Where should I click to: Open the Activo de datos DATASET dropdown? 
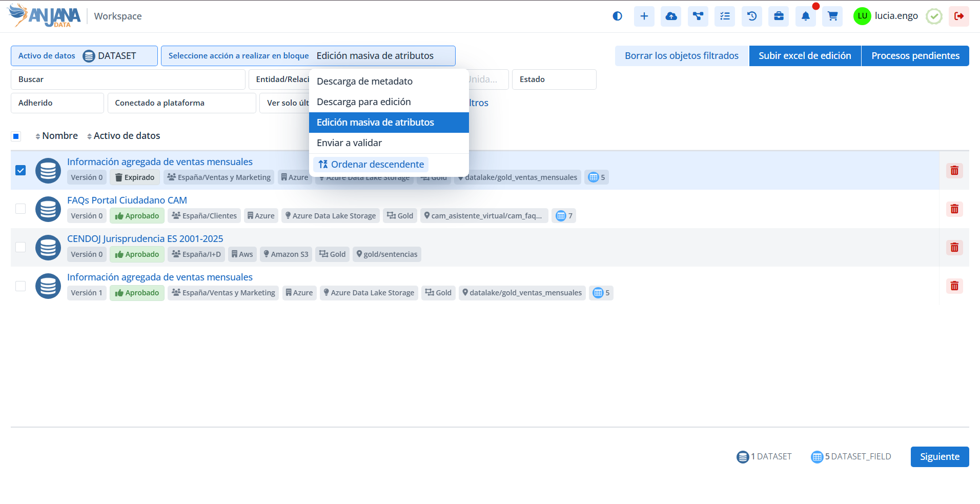pyautogui.click(x=84, y=56)
